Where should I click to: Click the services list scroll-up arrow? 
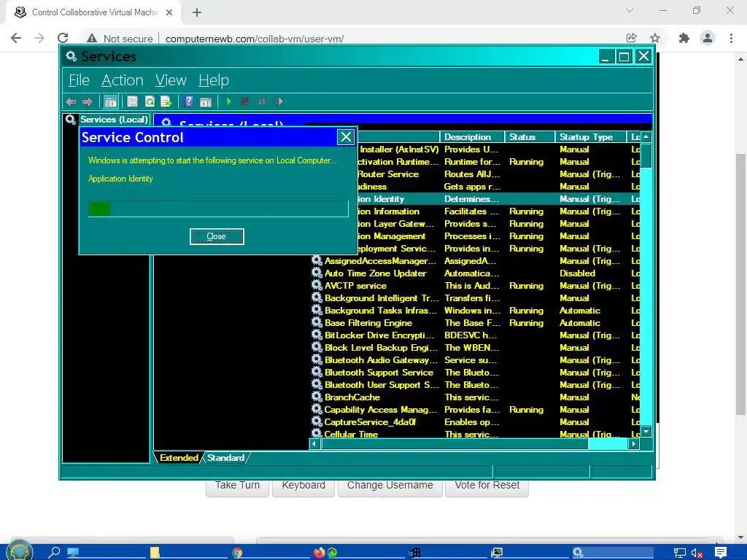pos(646,136)
